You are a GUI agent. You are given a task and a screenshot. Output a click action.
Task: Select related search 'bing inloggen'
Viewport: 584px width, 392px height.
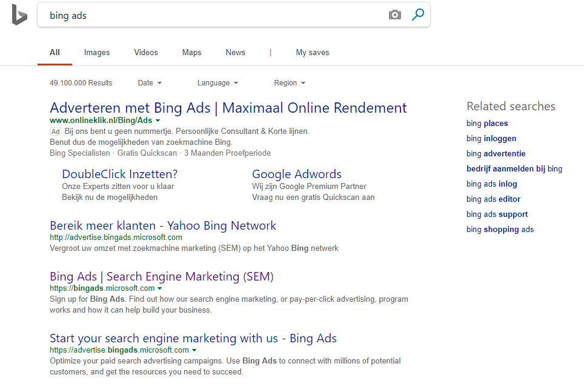[x=491, y=139]
